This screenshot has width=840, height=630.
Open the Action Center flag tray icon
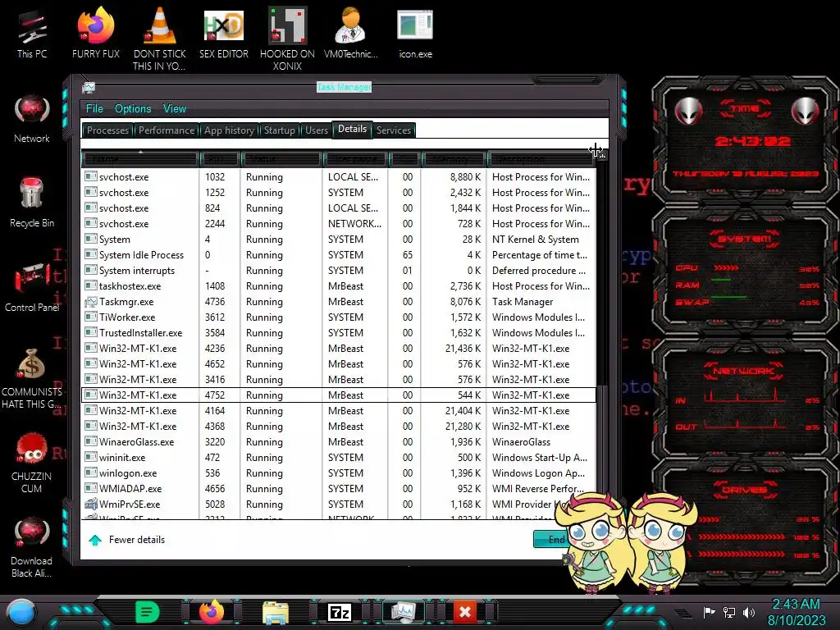(710, 612)
